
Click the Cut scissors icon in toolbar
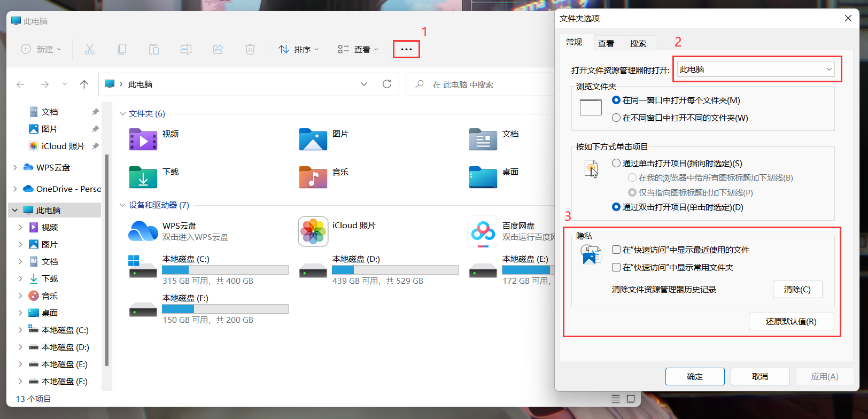pyautogui.click(x=90, y=49)
